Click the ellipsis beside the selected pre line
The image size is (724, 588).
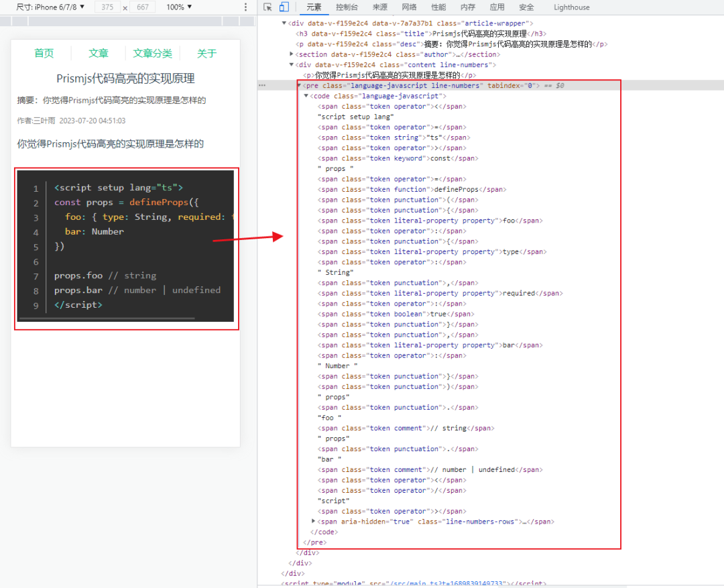262,86
